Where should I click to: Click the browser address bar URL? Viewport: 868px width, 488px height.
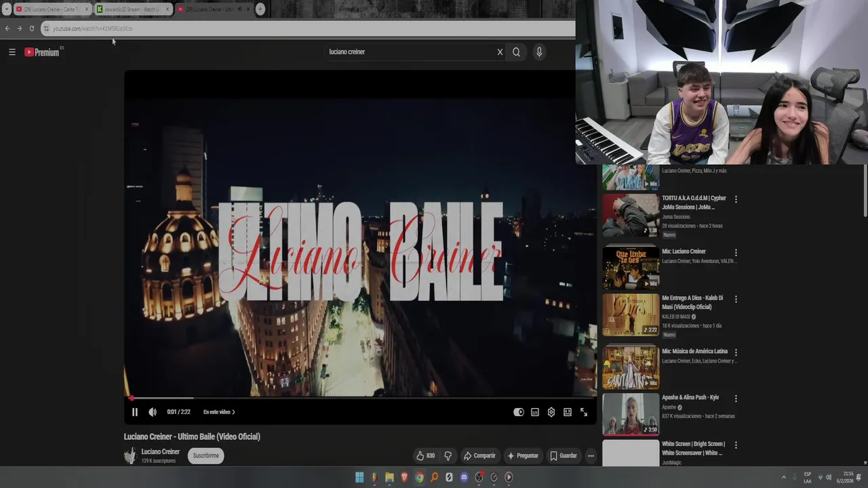93,28
